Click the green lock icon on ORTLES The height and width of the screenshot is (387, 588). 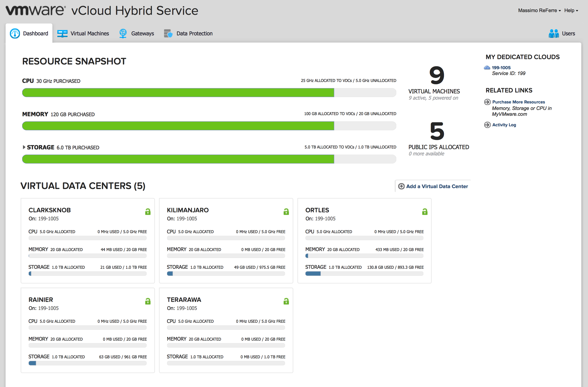pos(425,212)
